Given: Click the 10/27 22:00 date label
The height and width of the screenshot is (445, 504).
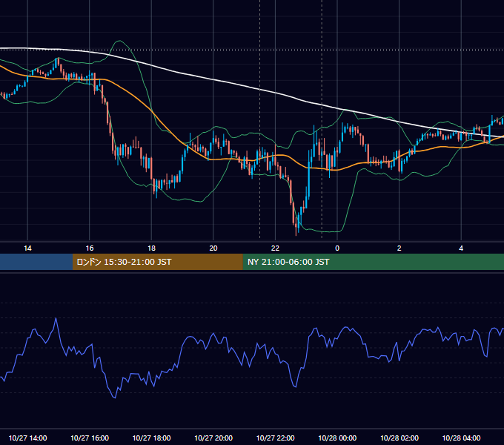Looking at the screenshot, I should pyautogui.click(x=275, y=438).
